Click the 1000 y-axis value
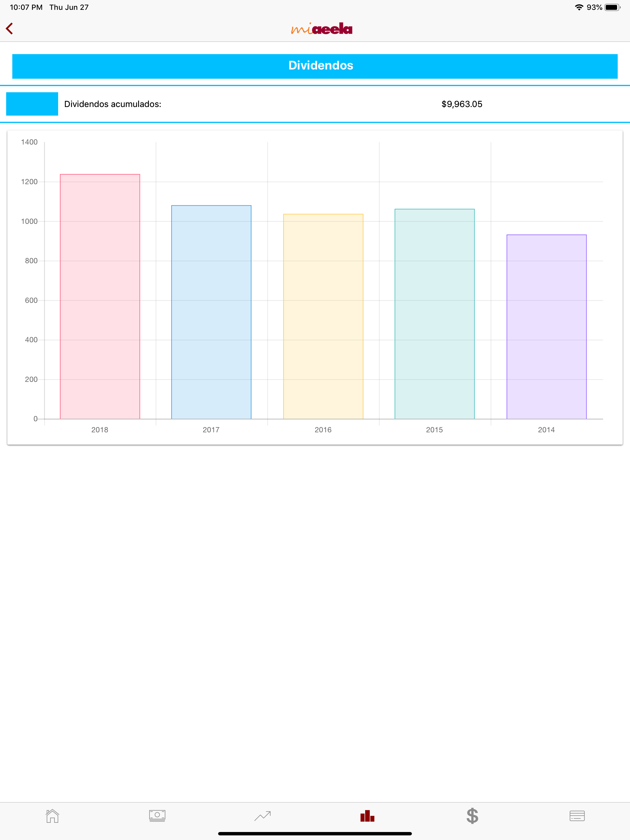 tap(29, 221)
